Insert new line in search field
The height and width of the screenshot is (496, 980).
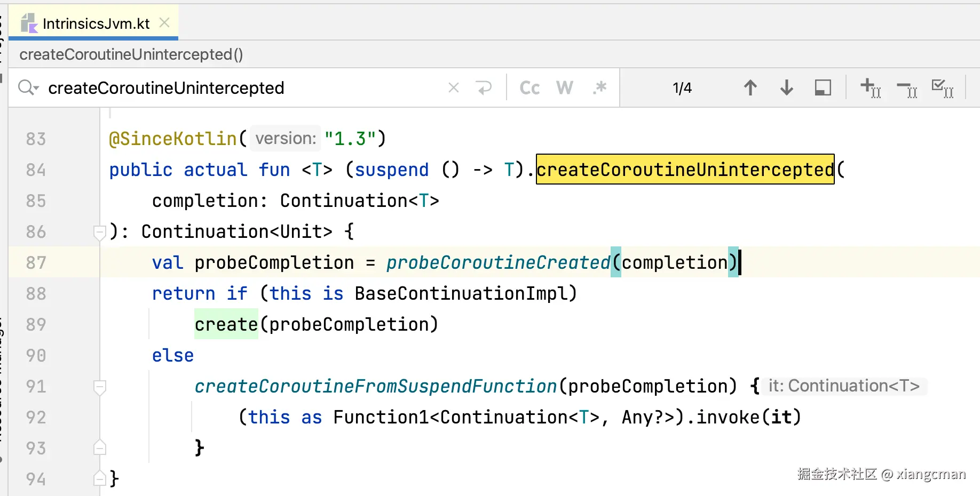click(x=484, y=87)
